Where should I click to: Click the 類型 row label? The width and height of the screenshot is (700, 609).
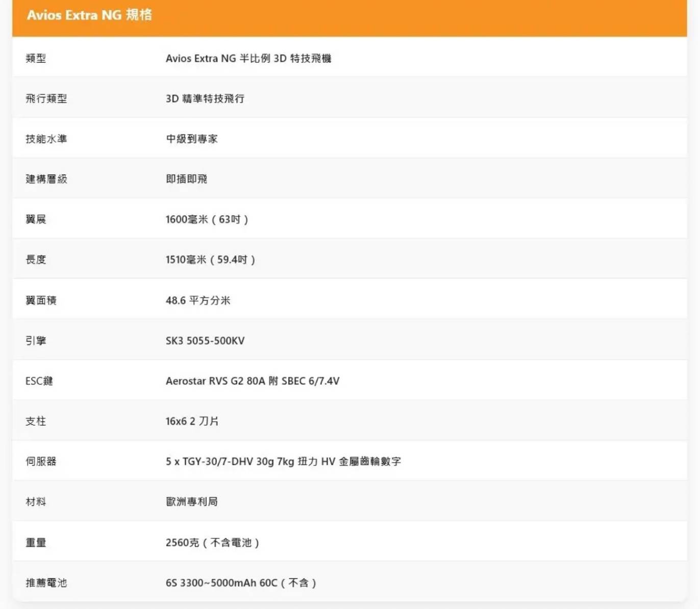coord(36,58)
